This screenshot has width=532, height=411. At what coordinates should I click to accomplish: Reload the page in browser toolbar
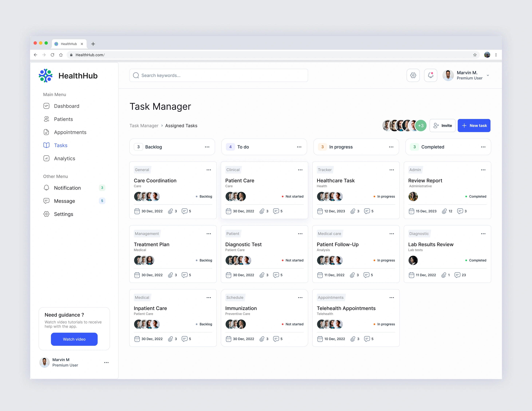[x=52, y=55]
